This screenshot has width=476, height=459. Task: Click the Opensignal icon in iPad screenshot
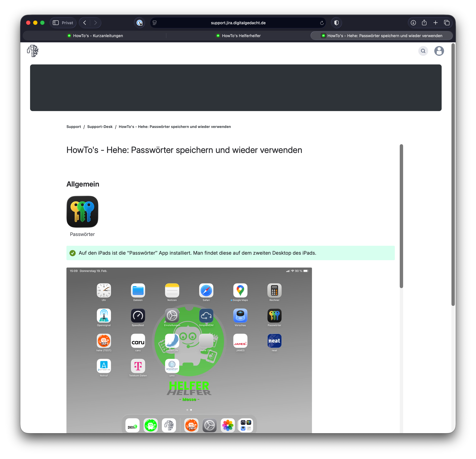tap(104, 315)
